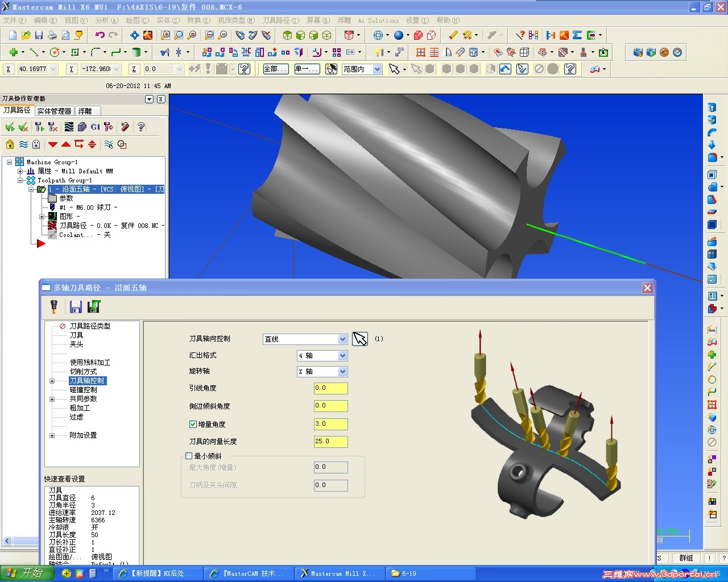Screen dimensions: 728x582
Task: Click the Backplot toolpath wave icon
Action: [69, 127]
